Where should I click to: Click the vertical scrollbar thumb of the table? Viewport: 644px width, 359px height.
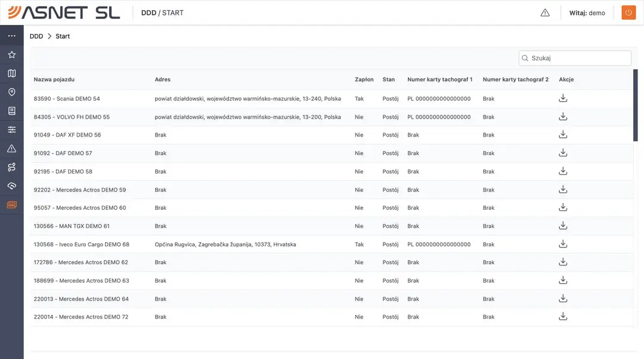click(x=636, y=105)
